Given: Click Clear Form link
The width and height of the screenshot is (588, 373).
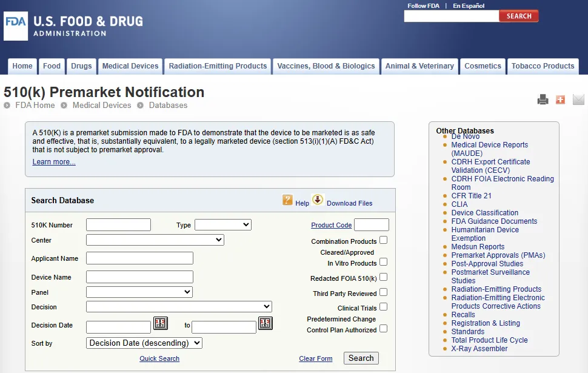Looking at the screenshot, I should click(x=316, y=358).
